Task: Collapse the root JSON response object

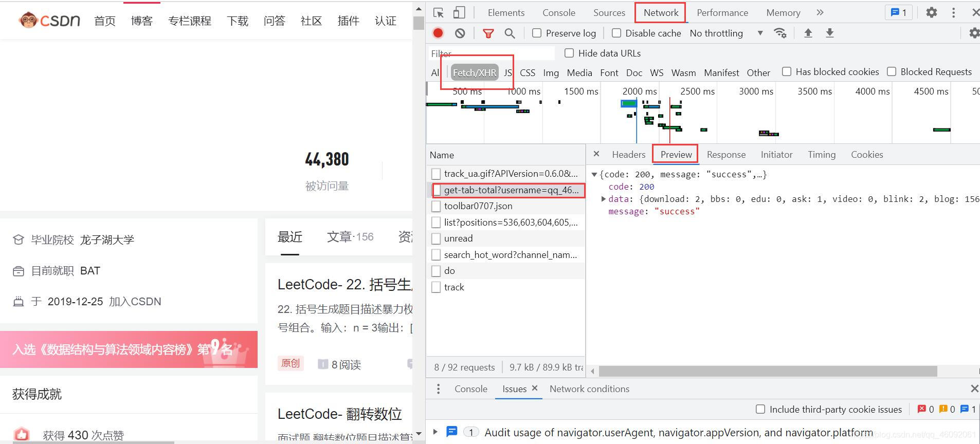Action: (x=594, y=174)
